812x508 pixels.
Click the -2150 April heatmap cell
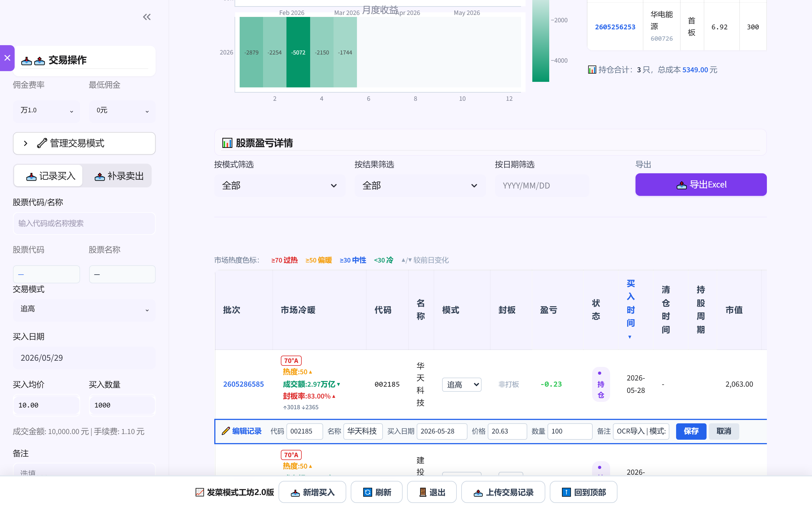tap(322, 52)
